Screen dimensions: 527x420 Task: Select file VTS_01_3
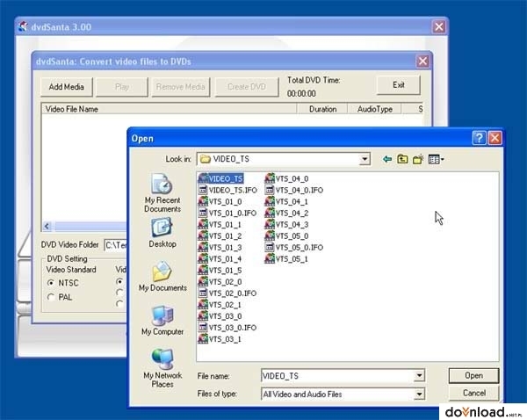coord(220,248)
